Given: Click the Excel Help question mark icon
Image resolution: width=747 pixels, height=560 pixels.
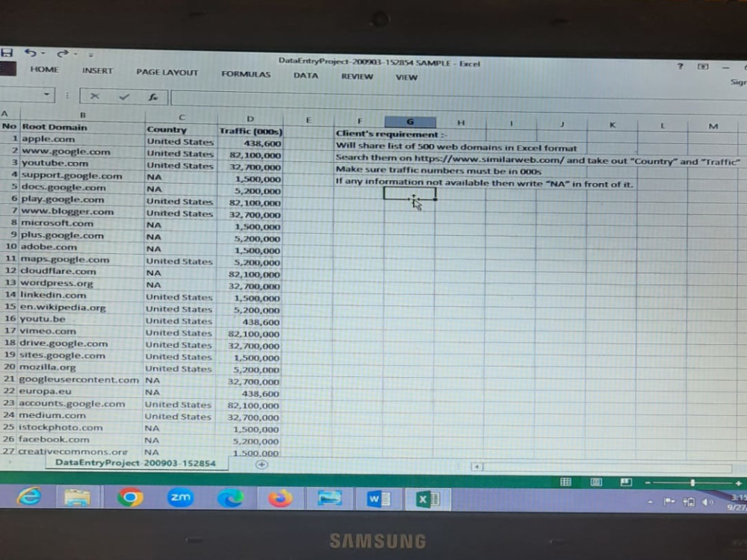Looking at the screenshot, I should 681,66.
